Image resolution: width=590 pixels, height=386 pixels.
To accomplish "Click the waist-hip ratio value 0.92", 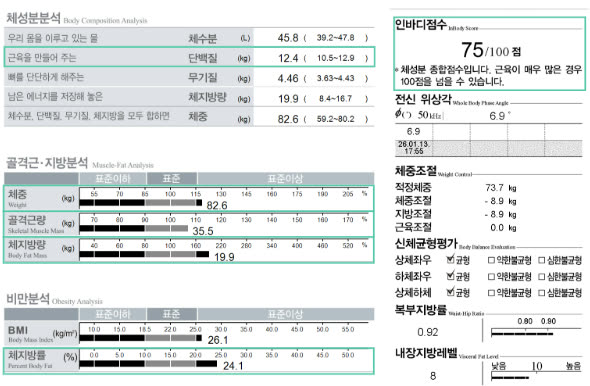I will 428,332.
